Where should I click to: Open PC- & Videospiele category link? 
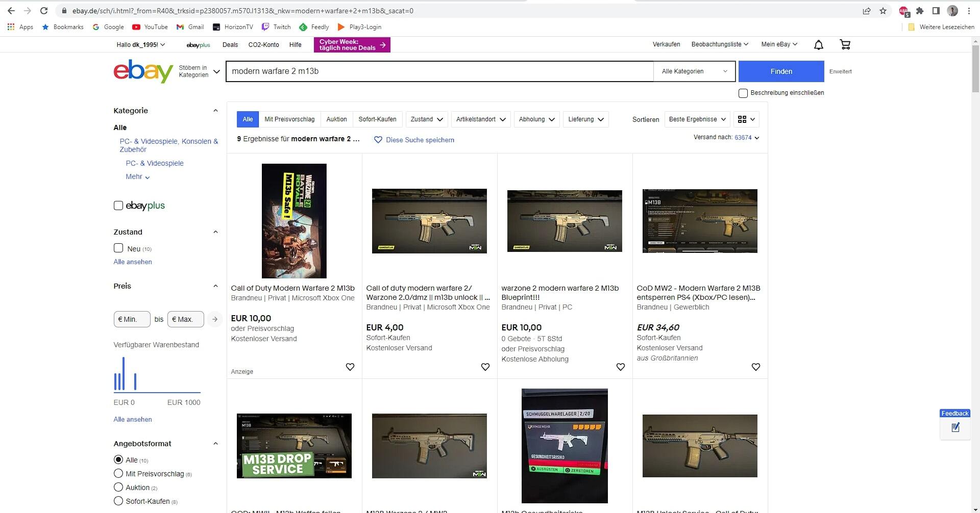click(155, 163)
